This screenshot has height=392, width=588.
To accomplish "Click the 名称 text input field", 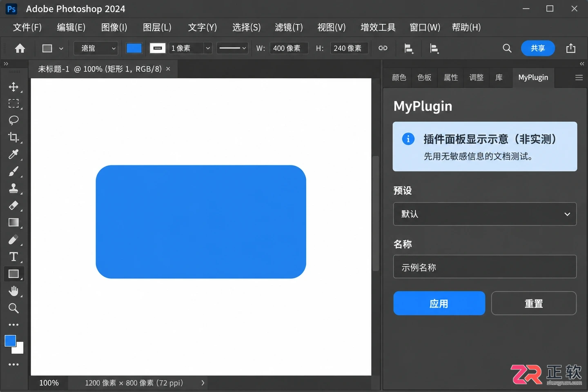I will (x=485, y=267).
